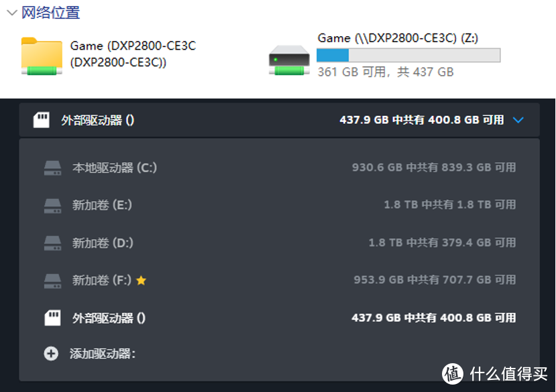Click the Game (\\DXP2800-CE3C) (Z:) label
Viewport: 556px width, 392px height.
pos(398,38)
